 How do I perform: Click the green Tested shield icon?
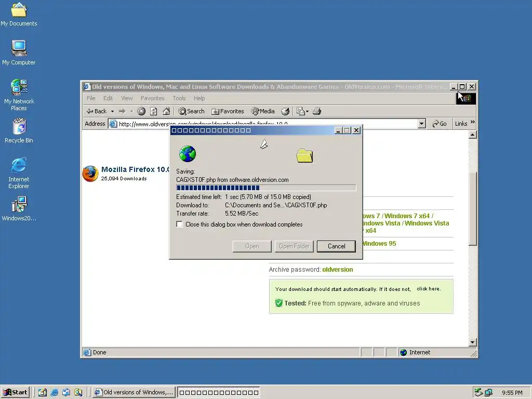[x=279, y=303]
